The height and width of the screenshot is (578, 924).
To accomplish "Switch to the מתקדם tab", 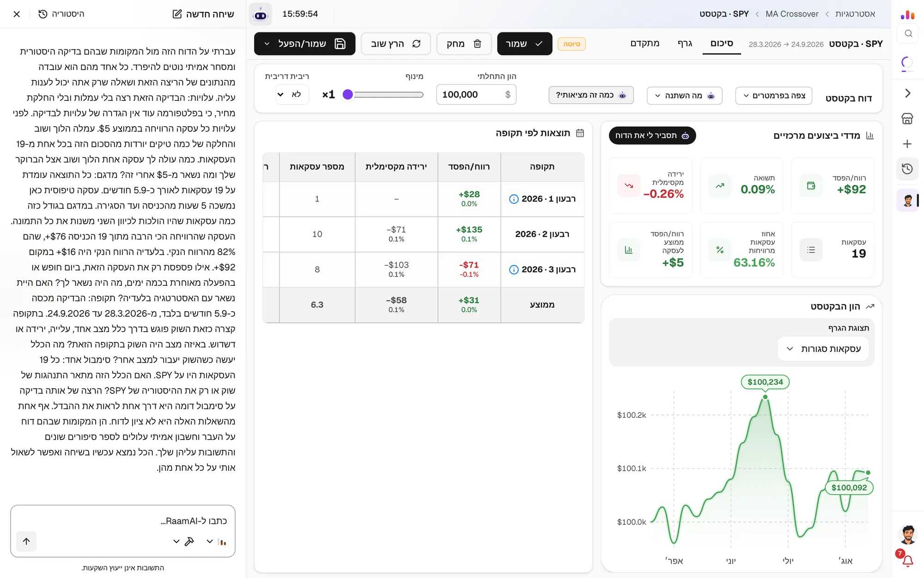I will click(x=645, y=43).
